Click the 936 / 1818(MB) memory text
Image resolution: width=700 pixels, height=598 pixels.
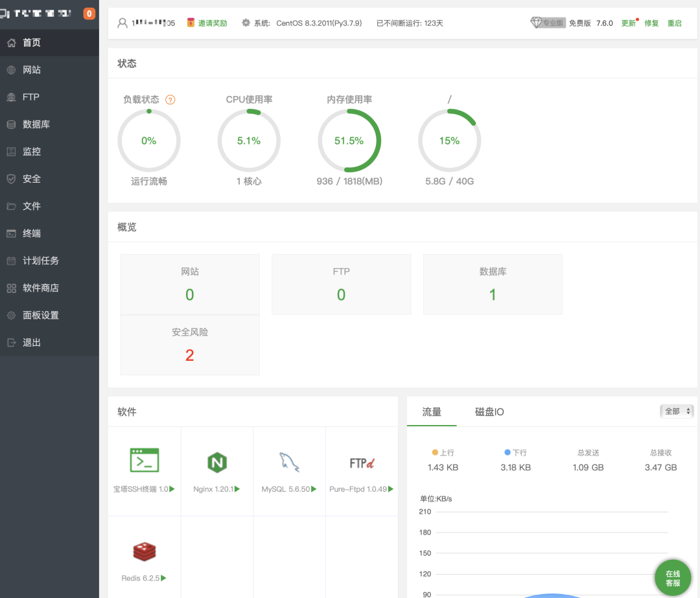[349, 181]
